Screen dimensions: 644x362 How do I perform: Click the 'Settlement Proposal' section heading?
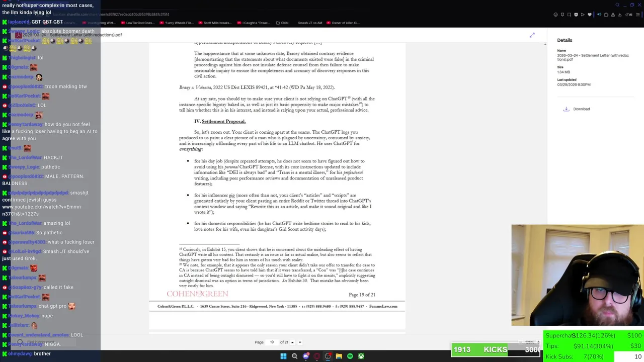223,121
